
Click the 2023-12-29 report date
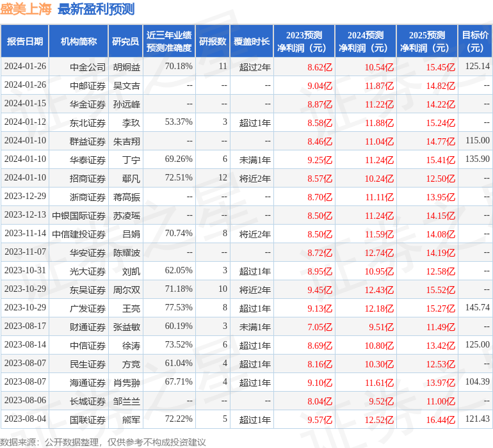tap(25, 196)
